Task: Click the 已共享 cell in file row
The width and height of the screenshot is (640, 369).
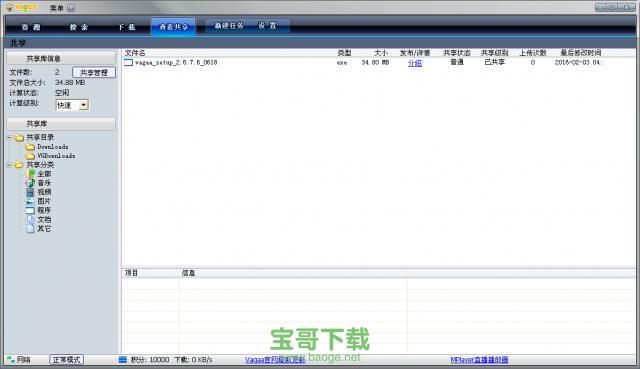Action: point(494,62)
